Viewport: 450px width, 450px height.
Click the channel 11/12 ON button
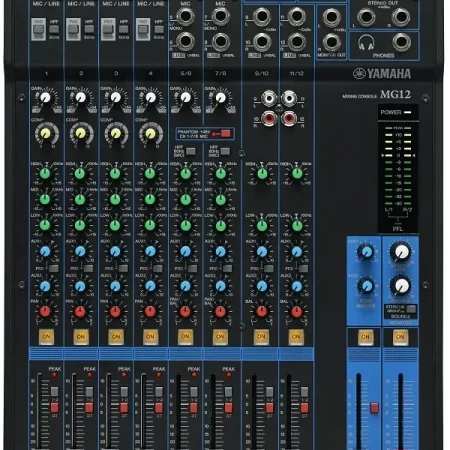pyautogui.click(x=296, y=337)
